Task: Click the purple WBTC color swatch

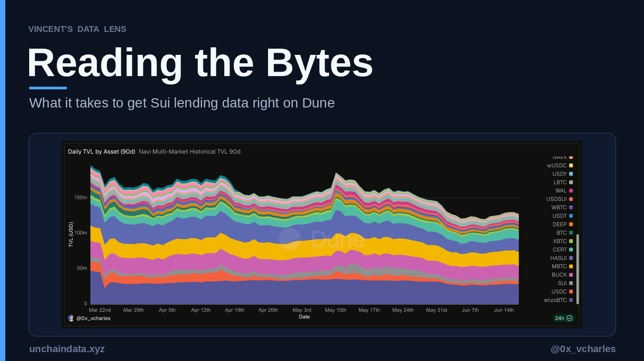Action: pos(571,207)
